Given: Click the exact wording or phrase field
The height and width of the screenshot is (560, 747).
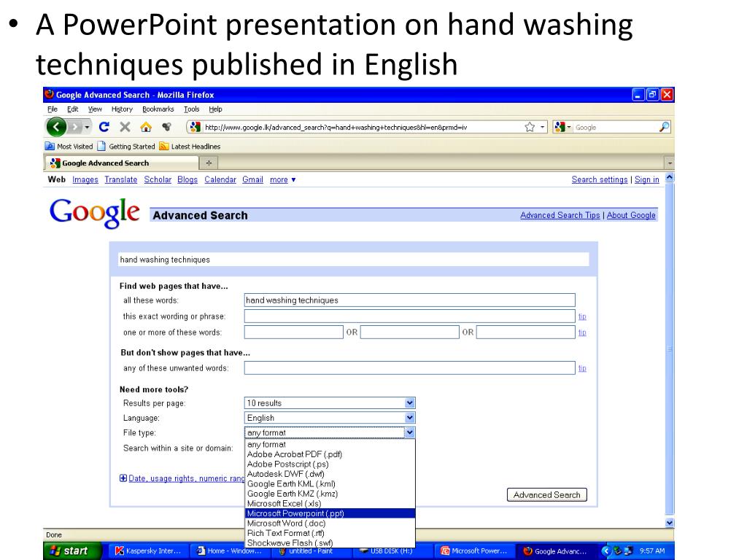Looking at the screenshot, I should 410,316.
